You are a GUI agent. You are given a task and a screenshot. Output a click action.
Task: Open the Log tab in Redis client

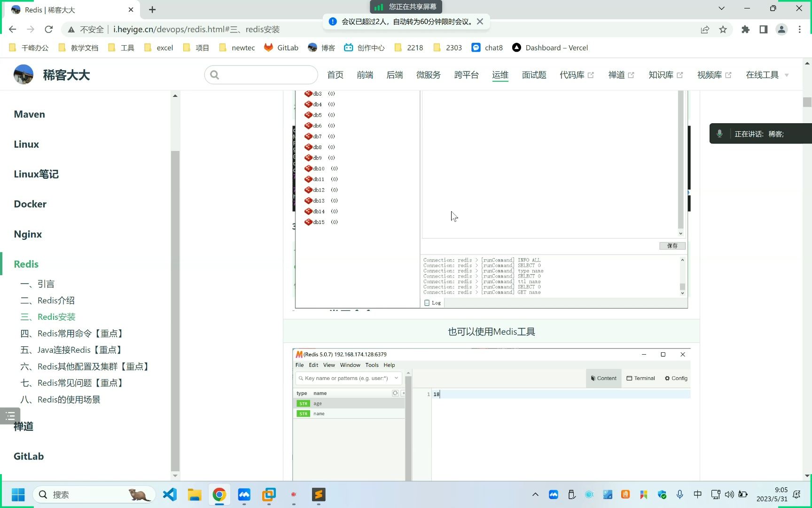pos(433,303)
